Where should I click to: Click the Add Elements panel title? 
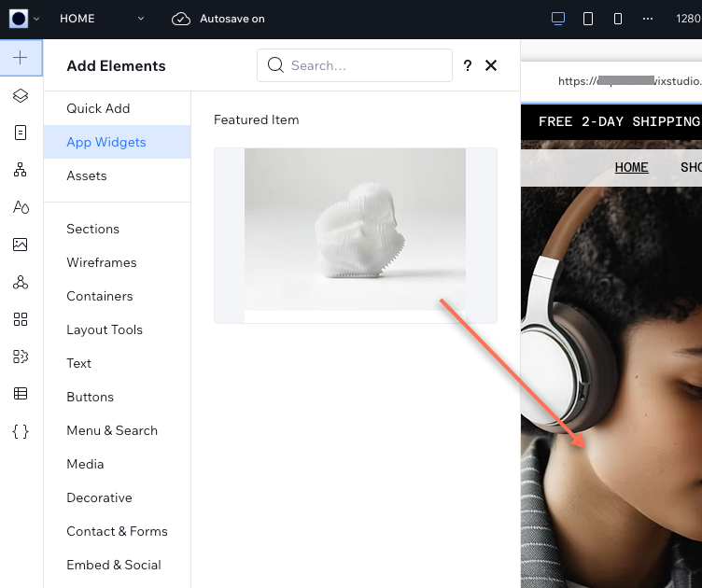[116, 65]
